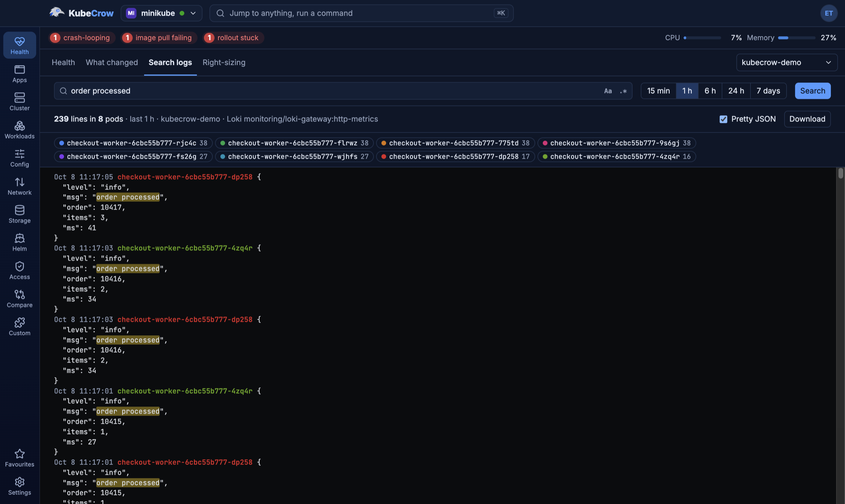Toggle regex .* search option

pos(623,91)
